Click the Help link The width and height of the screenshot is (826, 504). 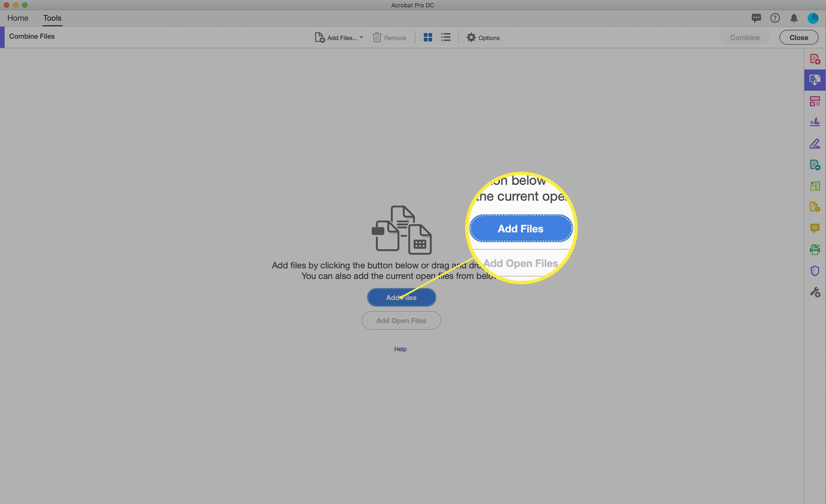click(x=401, y=348)
